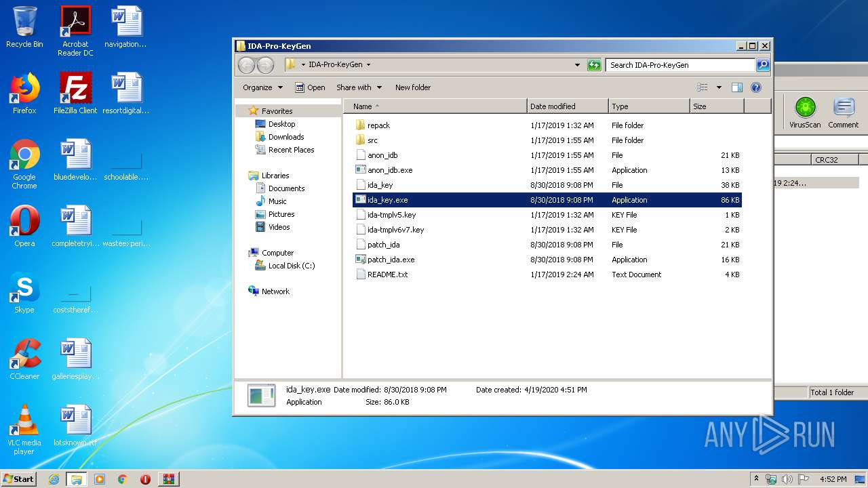The image size is (868, 488).
Task: Expand IDA-Pro-KeyGen breadcrumb arrow
Action: coord(368,65)
